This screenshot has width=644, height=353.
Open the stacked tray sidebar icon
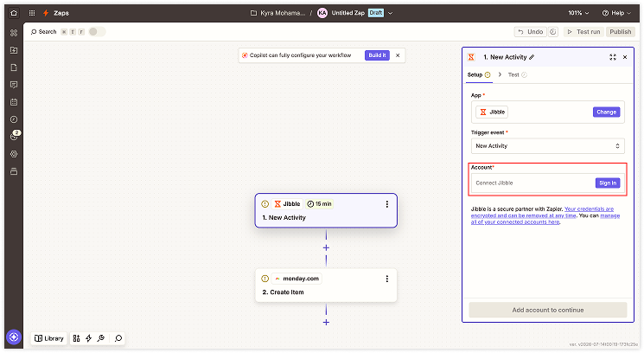pyautogui.click(x=14, y=171)
